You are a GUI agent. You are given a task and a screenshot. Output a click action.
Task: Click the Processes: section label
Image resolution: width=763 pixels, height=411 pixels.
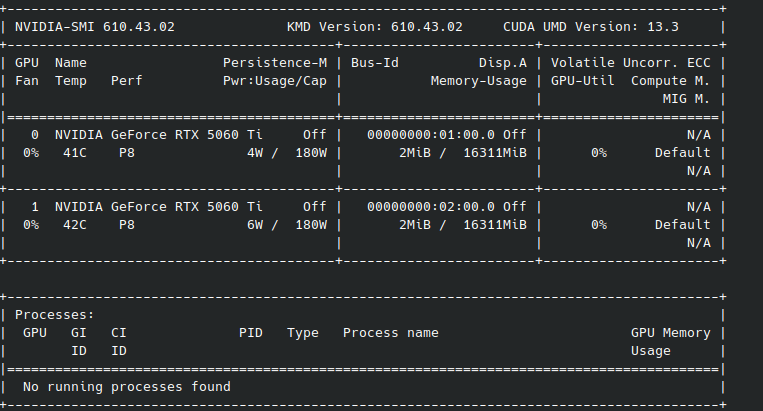54,315
